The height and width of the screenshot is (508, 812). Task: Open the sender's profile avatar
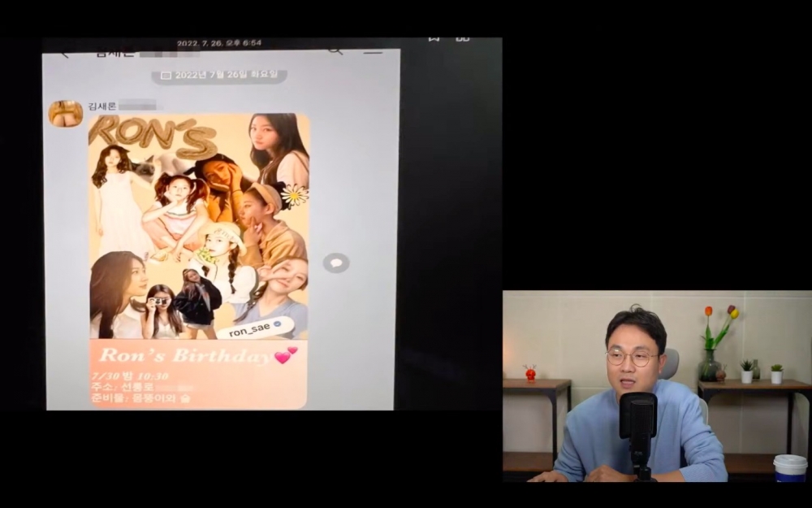pos(66,114)
